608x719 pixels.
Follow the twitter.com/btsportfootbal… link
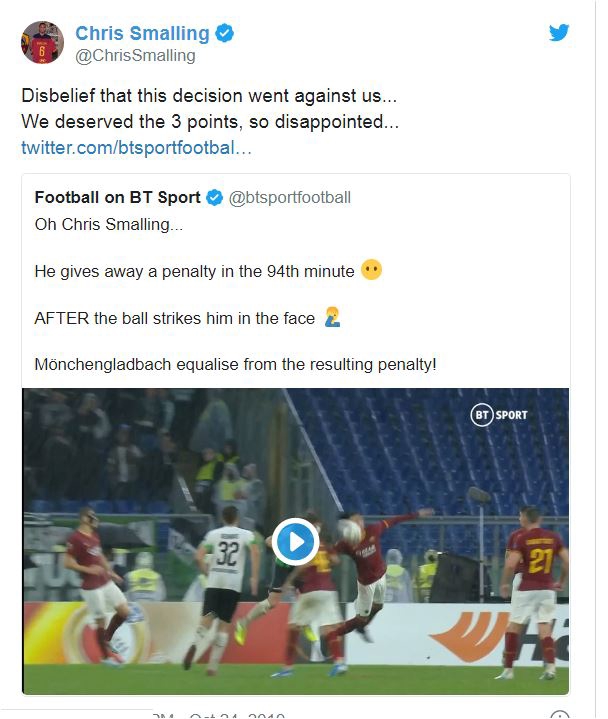point(136,148)
